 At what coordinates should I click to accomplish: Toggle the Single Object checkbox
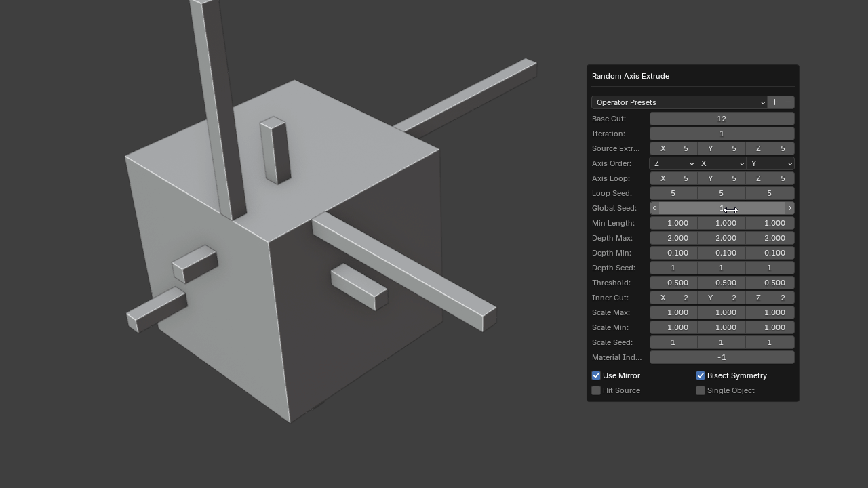click(701, 390)
